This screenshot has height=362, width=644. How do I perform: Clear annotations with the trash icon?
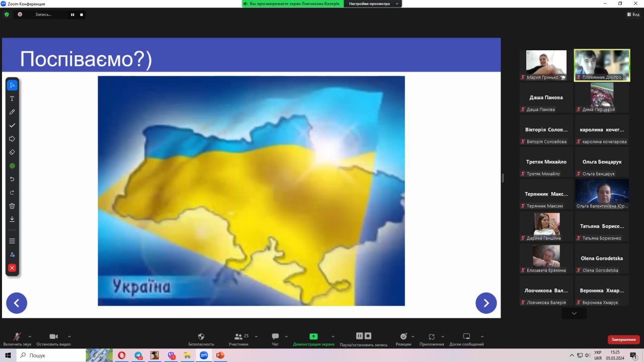pos(12,206)
